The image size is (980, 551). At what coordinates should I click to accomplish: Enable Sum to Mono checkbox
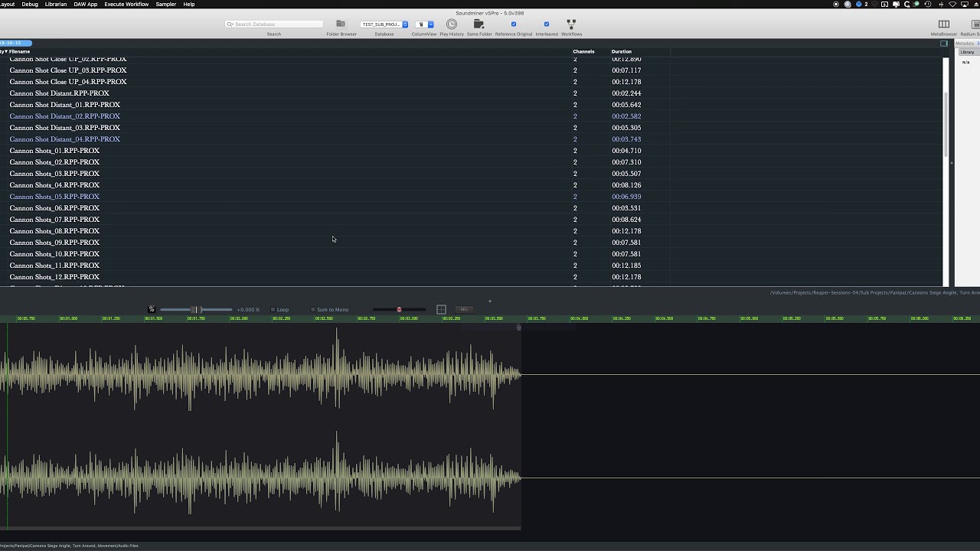coord(313,309)
